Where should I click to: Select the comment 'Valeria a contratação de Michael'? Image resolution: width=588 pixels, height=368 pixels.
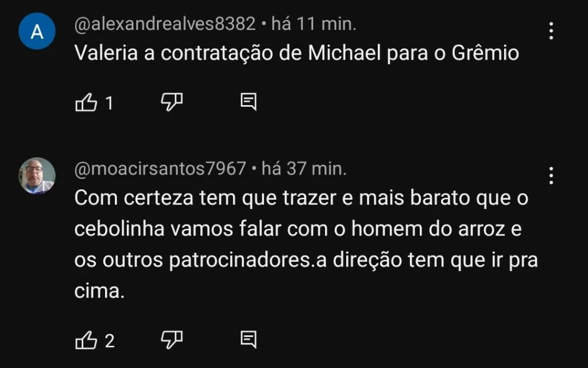(297, 53)
